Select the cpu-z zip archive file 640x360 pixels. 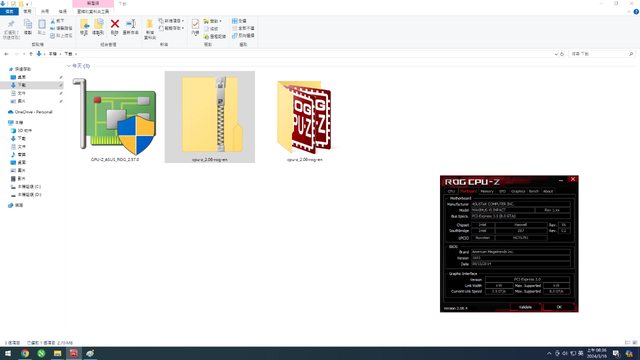pos(210,117)
